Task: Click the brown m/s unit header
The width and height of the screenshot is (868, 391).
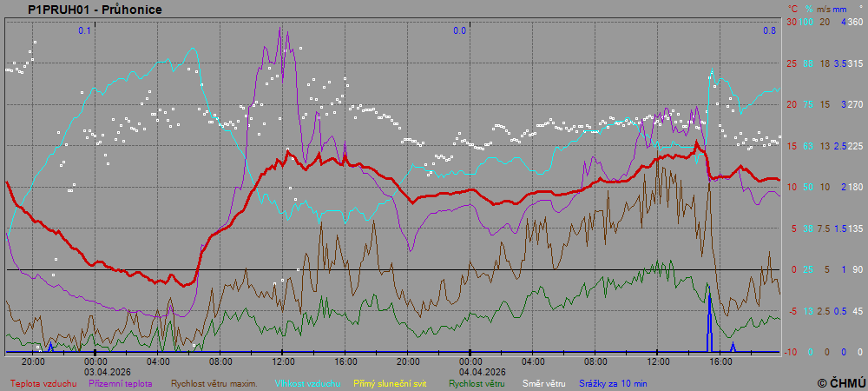Action: (825, 9)
